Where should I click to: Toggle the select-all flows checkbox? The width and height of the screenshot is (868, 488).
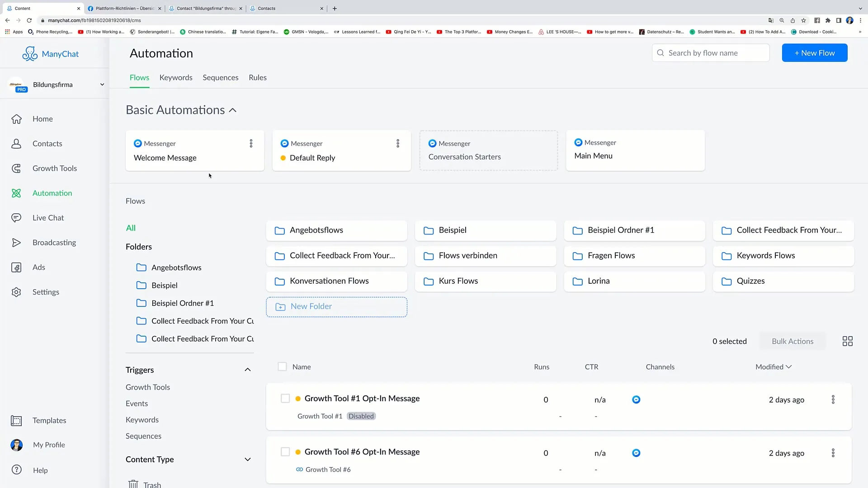pyautogui.click(x=282, y=366)
